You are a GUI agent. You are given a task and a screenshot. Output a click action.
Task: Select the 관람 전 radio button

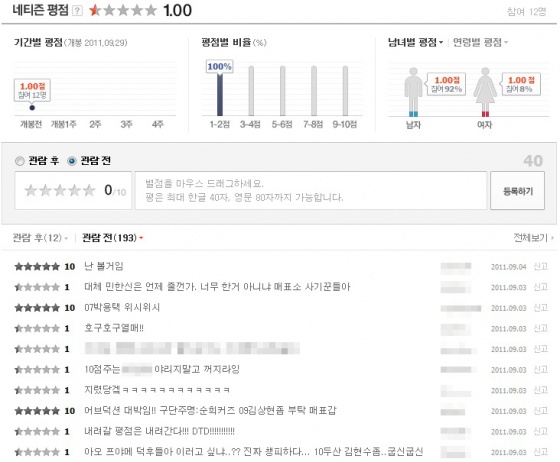72,161
